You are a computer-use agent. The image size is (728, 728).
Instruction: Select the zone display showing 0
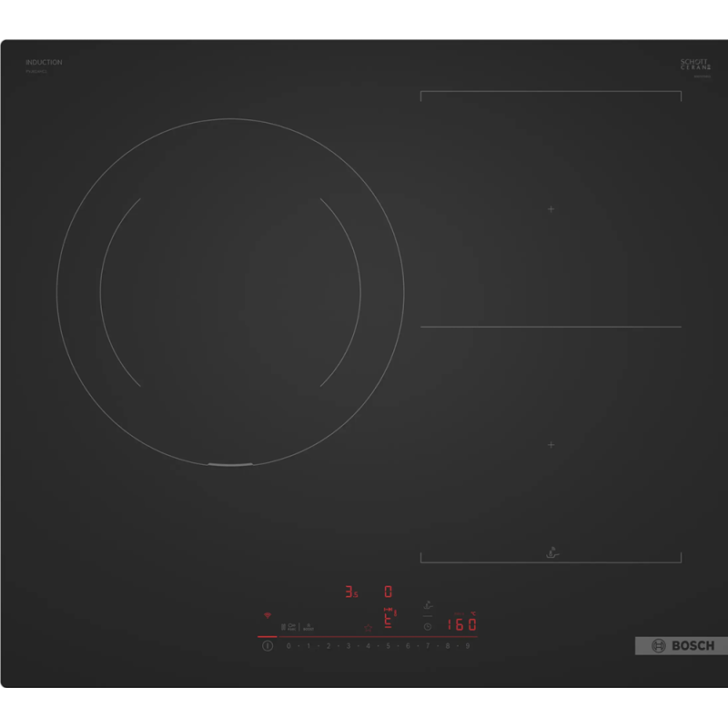coord(389,591)
